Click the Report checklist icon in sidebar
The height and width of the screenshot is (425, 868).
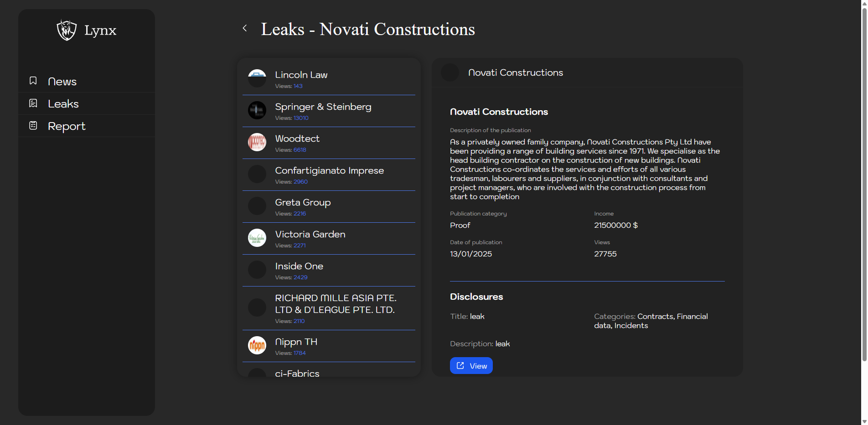pos(33,126)
